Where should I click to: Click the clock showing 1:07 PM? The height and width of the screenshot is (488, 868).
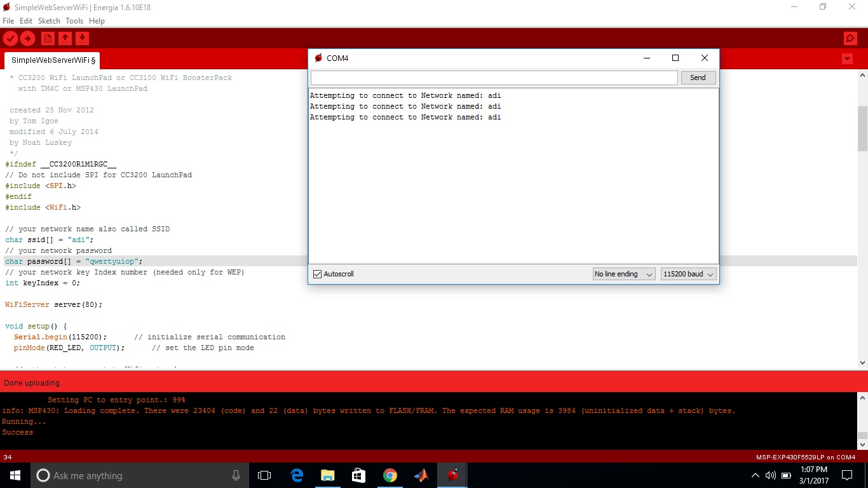tap(814, 470)
